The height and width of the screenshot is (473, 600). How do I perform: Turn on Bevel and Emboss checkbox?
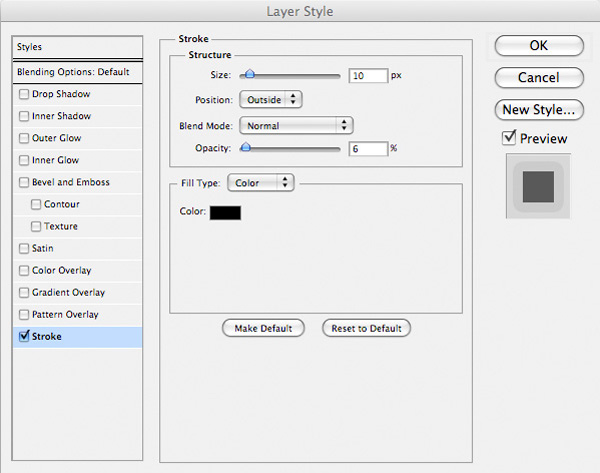tap(24, 182)
